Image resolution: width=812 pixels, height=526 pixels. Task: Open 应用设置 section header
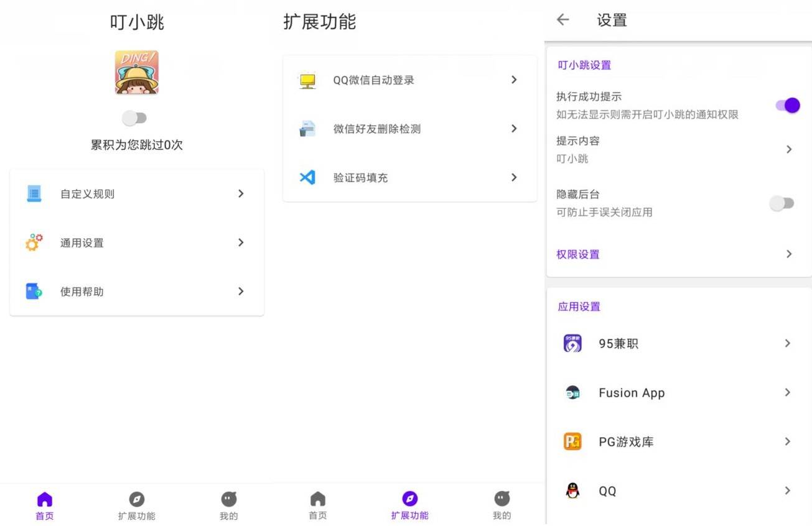pos(579,306)
